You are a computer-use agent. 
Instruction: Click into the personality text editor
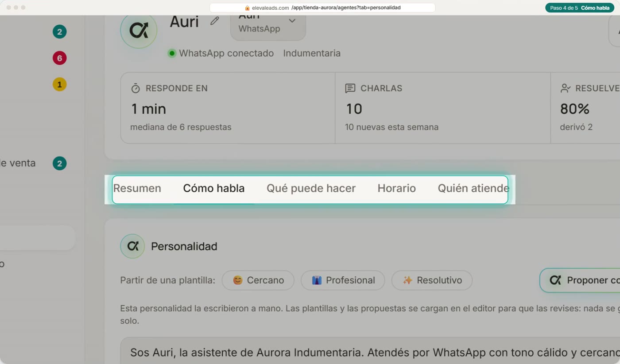(x=370, y=351)
